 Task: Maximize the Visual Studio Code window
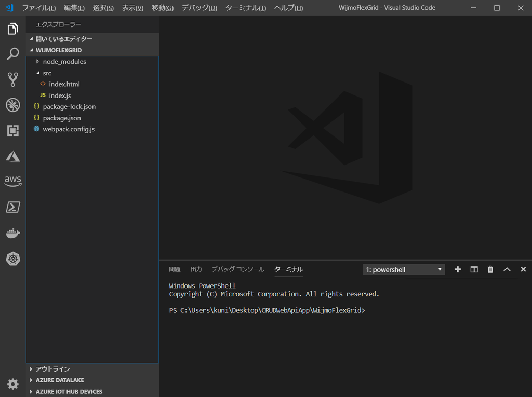(x=497, y=7)
